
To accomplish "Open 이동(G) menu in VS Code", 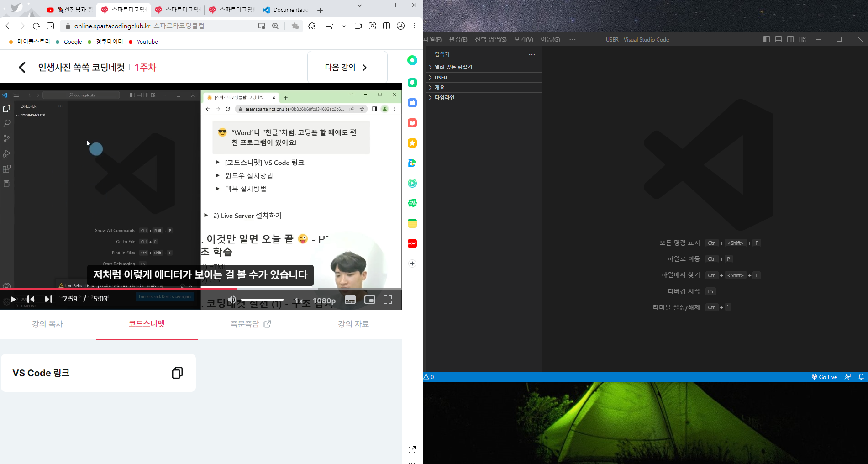I will (550, 40).
